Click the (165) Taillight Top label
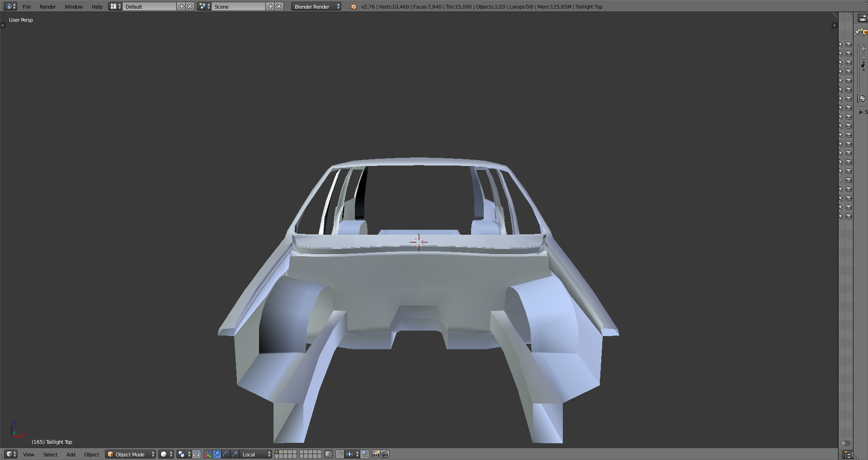Screen dimensions: 868x460 click(x=52, y=442)
